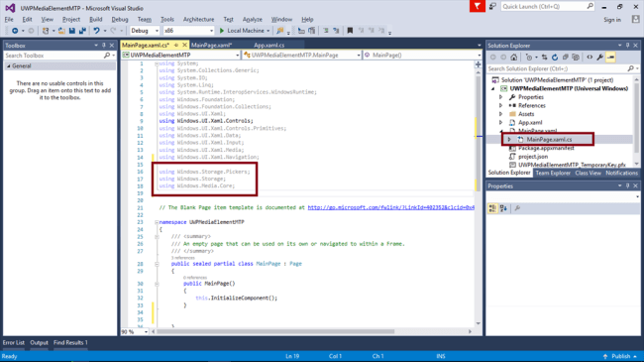Click the bookmark icon in the toolbar

click(350, 31)
